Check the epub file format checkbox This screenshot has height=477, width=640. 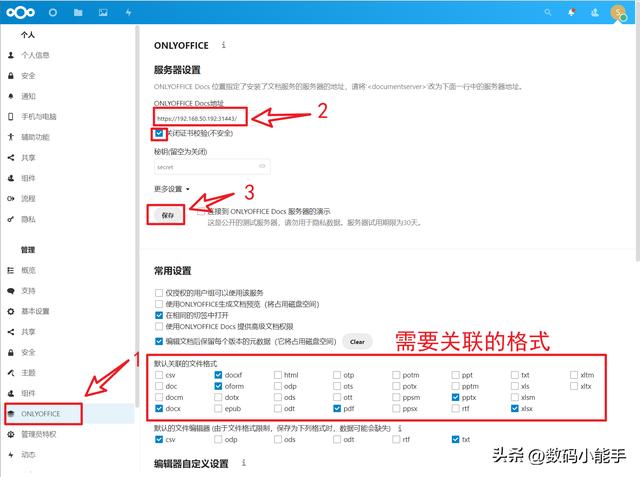(x=218, y=408)
